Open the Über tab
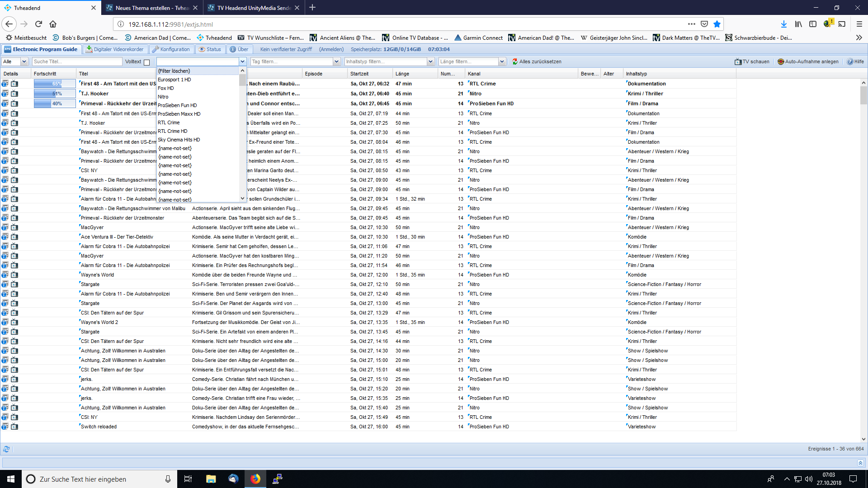Image resolution: width=868 pixels, height=488 pixels. click(239, 49)
